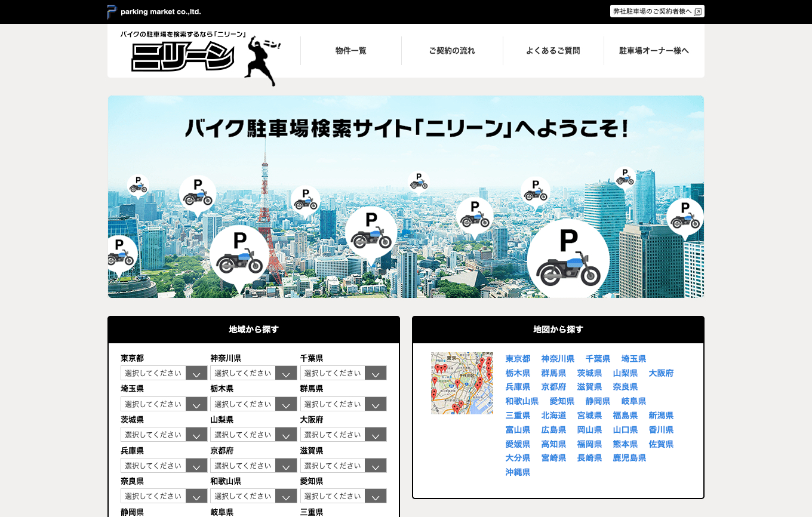Screen dimensions: 812x517
Task: Expand the 東京都 area dropdown
Action: click(164, 373)
